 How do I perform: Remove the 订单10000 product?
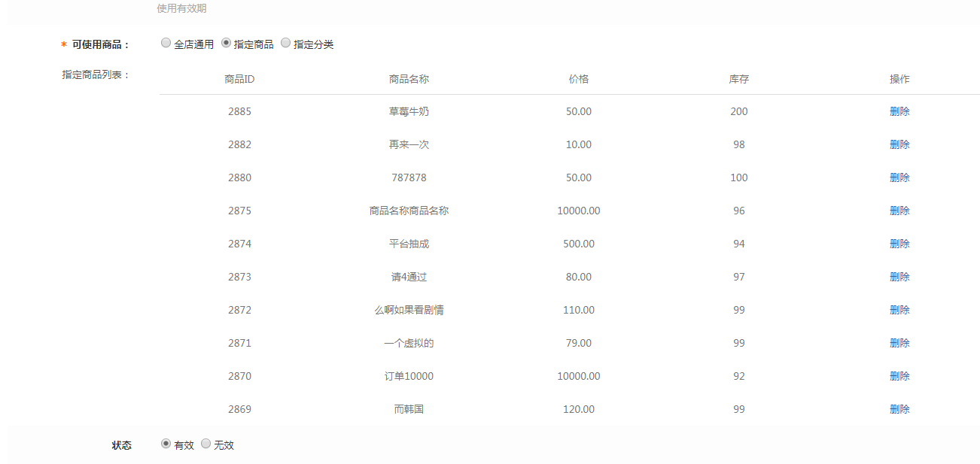coord(899,376)
